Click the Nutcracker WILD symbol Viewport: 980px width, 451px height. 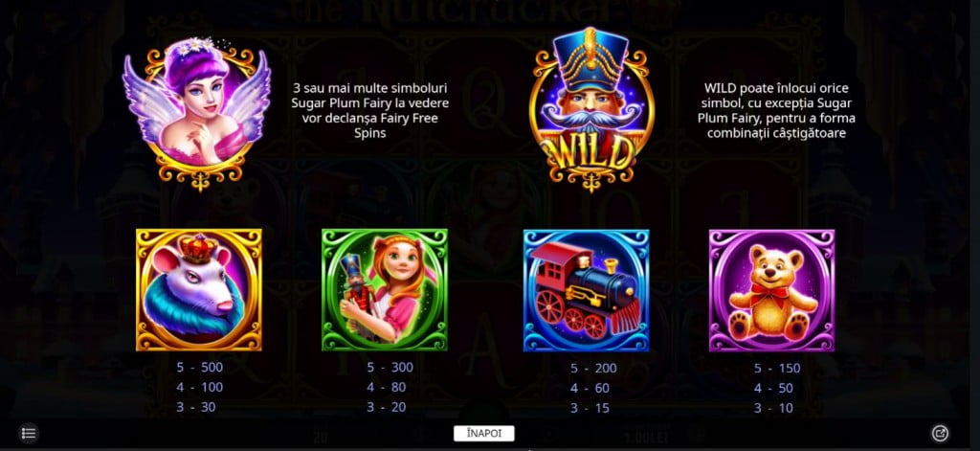[x=591, y=111]
